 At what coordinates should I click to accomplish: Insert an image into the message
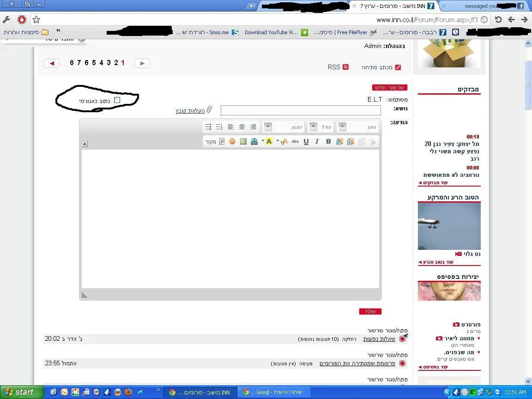pyautogui.click(x=243, y=142)
